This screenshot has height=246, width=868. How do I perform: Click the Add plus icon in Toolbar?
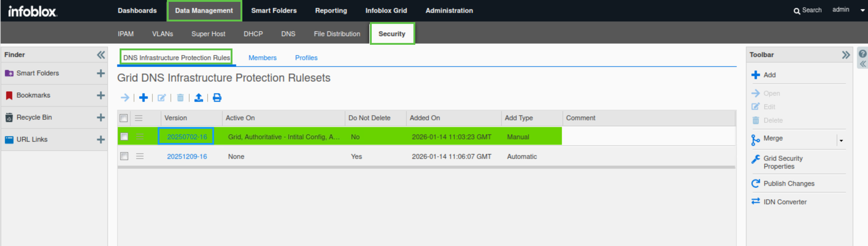[756, 75]
